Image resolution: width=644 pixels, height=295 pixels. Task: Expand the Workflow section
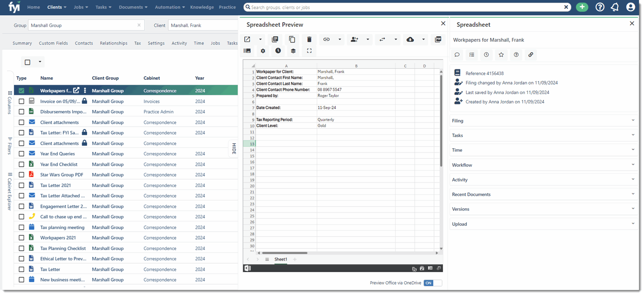coord(544,165)
